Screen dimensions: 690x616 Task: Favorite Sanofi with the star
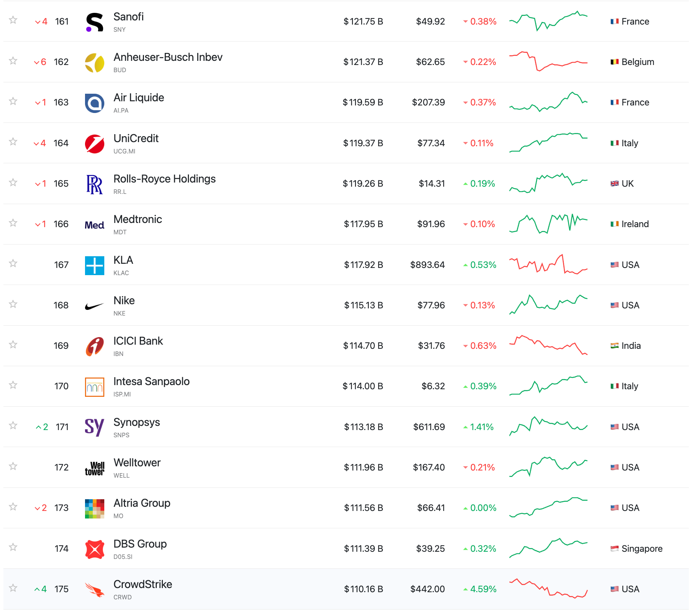click(x=13, y=20)
